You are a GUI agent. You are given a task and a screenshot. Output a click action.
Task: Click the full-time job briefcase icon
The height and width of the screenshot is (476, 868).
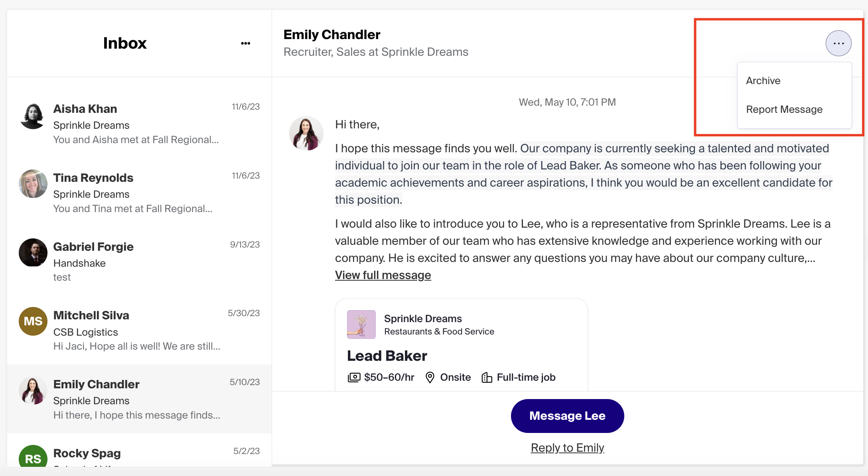pyautogui.click(x=487, y=377)
